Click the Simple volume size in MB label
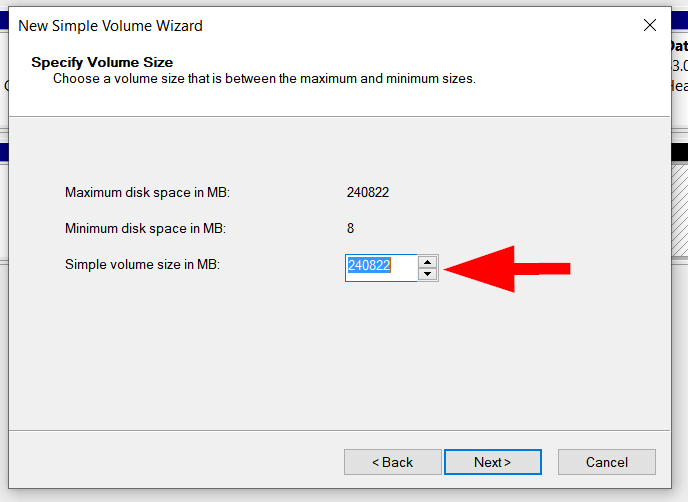This screenshot has height=502, width=688. coord(142,264)
